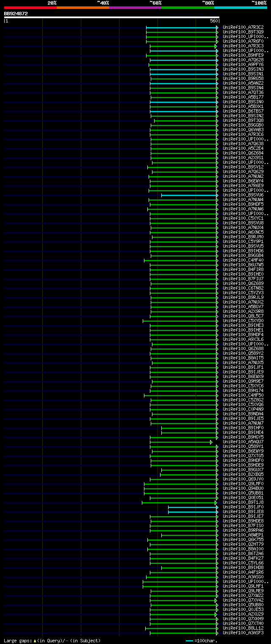Click the orange ~40% identity legend bar
The width and height of the screenshot is (271, 644).
(83, 8)
